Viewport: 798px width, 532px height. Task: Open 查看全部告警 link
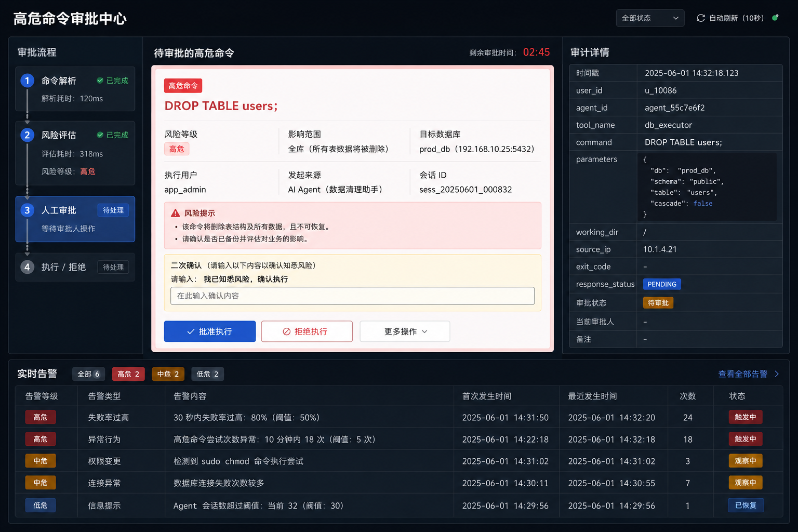742,374
